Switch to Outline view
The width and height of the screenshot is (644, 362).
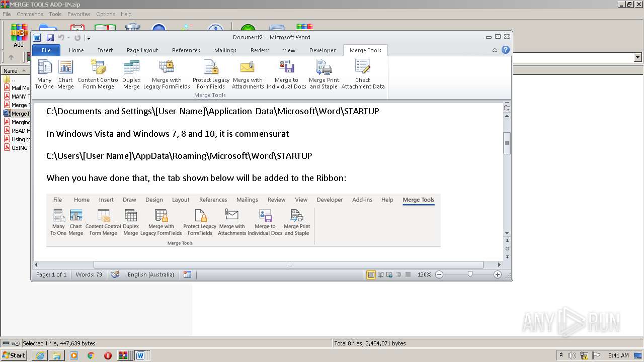point(398,275)
